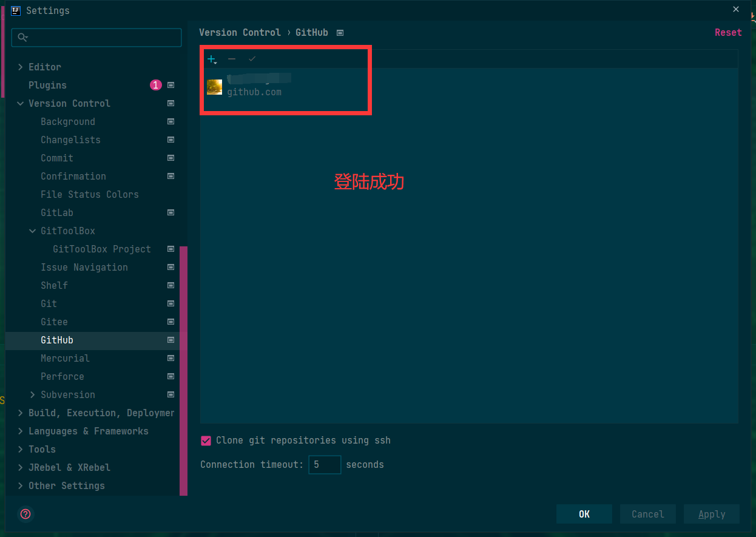Open Issue Navigation settings
Screen dimensions: 756x537
84,267
